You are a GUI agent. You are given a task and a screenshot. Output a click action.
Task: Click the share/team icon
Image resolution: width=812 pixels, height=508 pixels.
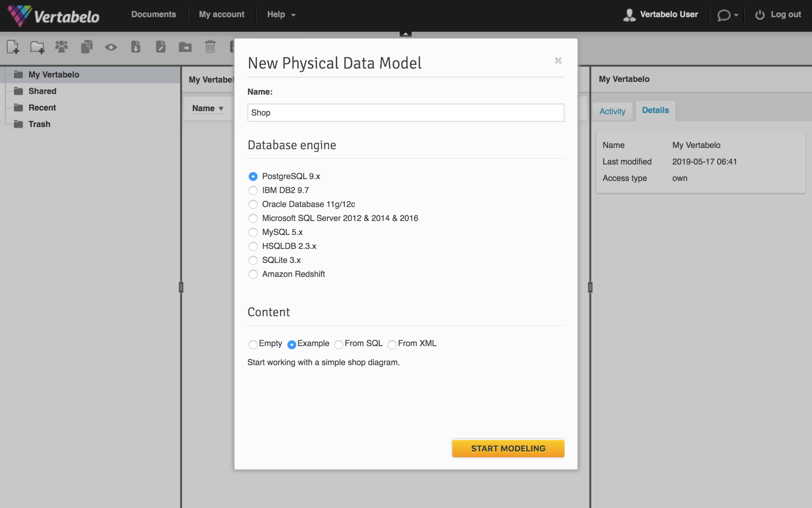(x=61, y=47)
